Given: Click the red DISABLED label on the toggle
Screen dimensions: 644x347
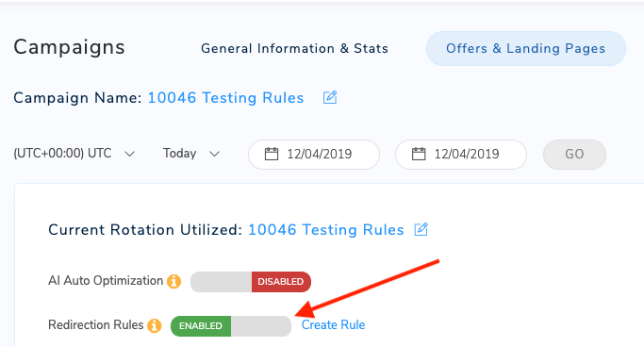Looking at the screenshot, I should tap(281, 282).
